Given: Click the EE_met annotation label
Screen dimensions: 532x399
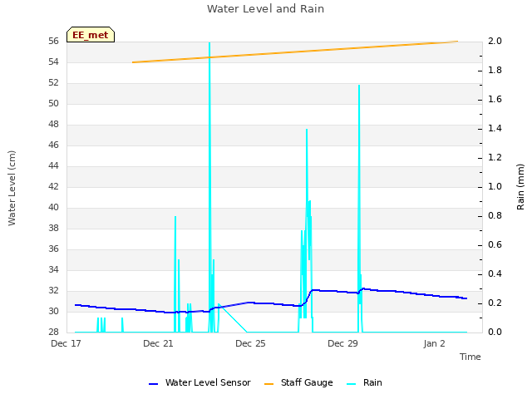Looking at the screenshot, I should click(91, 35).
